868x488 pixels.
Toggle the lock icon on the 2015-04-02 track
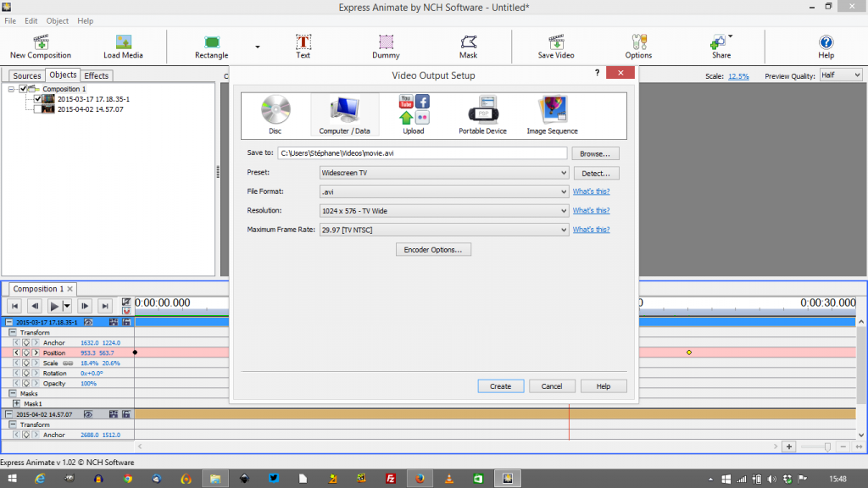click(x=125, y=413)
